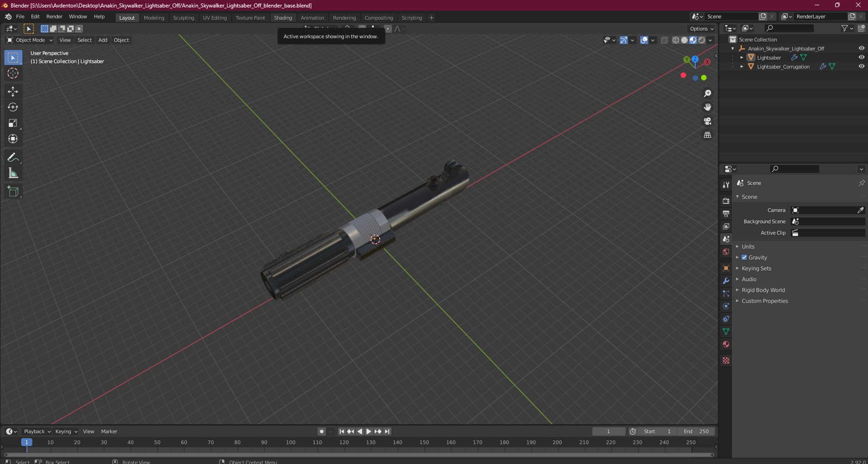Hide Lightsaber_Corrugation with eye icon
868x464 pixels.
tap(861, 66)
